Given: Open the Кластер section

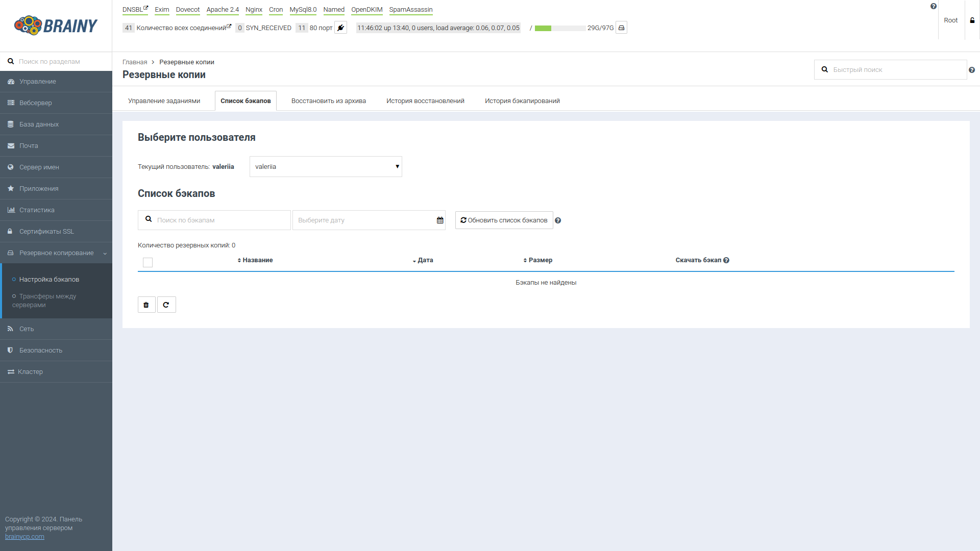Looking at the screenshot, I should (x=30, y=371).
